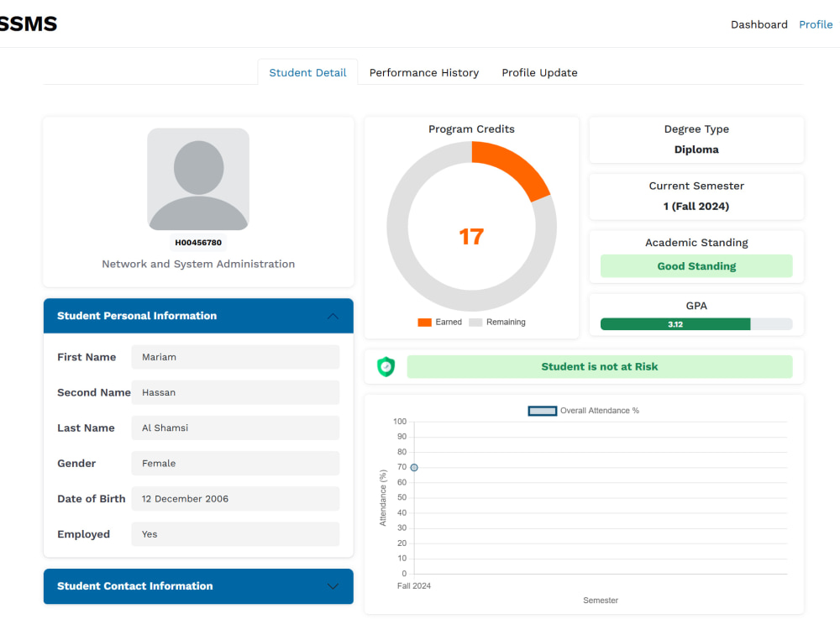Click the GPA progress bar showing 3.12
This screenshot has height=630, width=840.
696,324
